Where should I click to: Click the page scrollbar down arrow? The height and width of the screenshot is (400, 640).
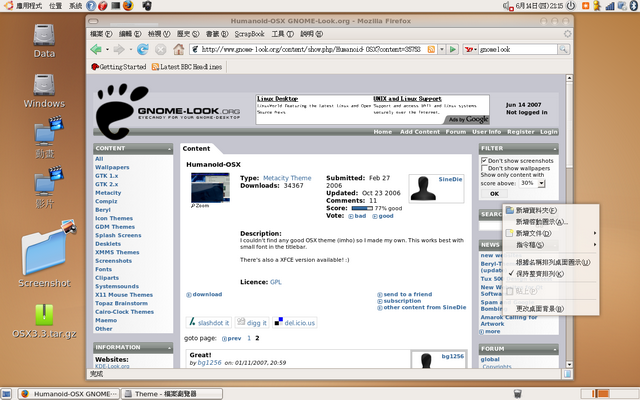point(569,364)
